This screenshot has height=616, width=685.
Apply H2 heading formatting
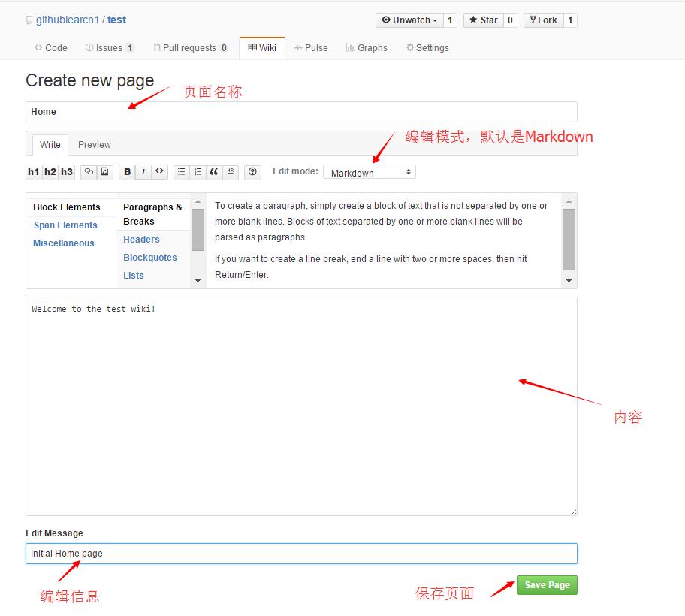[50, 171]
